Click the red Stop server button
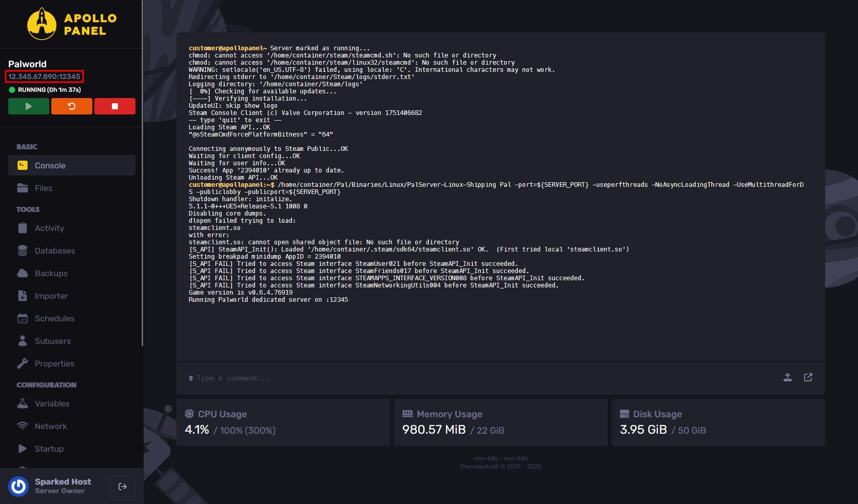858x504 pixels. click(x=115, y=106)
